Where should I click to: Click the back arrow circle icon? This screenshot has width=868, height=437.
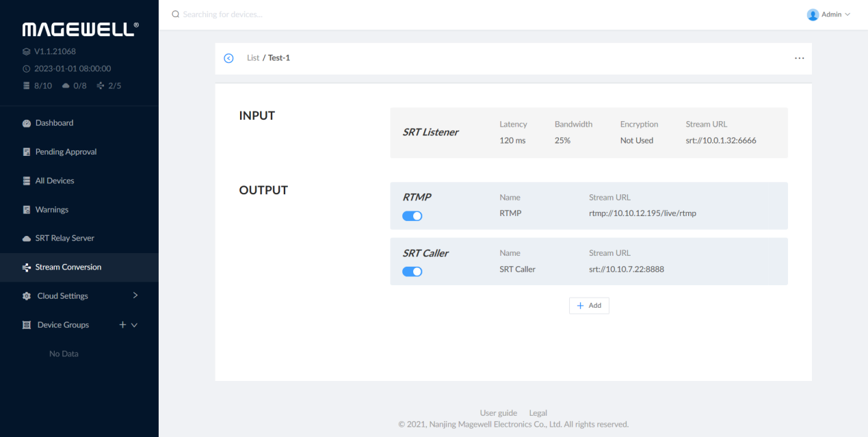(x=228, y=58)
